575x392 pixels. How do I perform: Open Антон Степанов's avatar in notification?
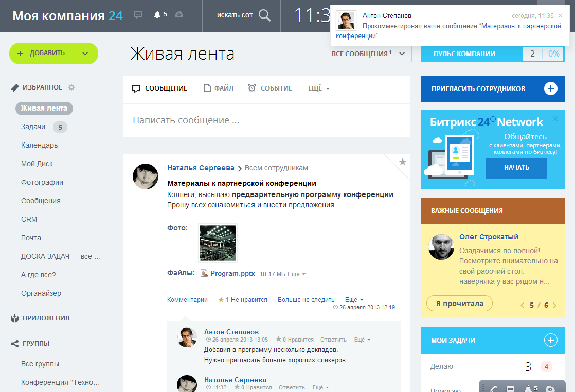tap(346, 20)
